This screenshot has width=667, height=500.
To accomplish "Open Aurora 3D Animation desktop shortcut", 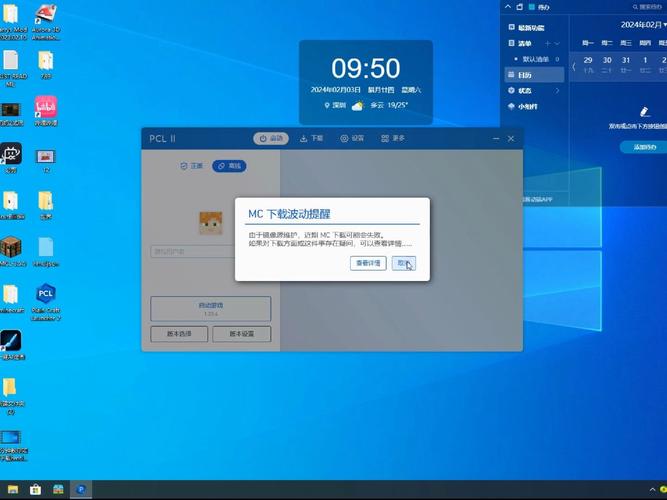I will click(45, 16).
